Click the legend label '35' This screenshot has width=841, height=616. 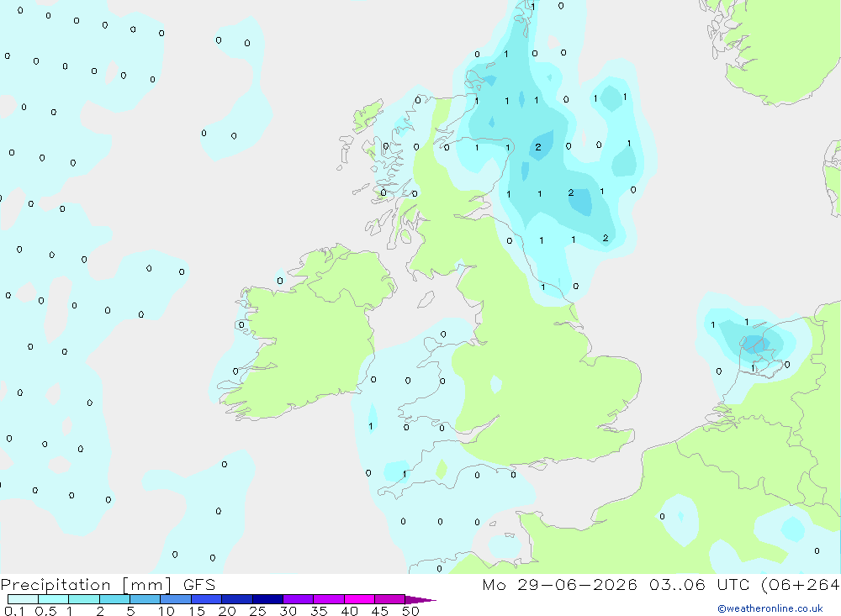[x=319, y=611]
